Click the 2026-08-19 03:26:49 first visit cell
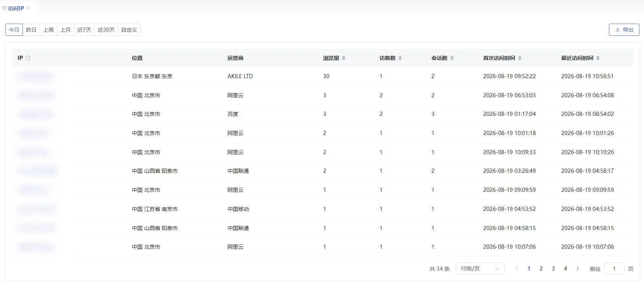This screenshot has height=296, width=644. pos(509,171)
